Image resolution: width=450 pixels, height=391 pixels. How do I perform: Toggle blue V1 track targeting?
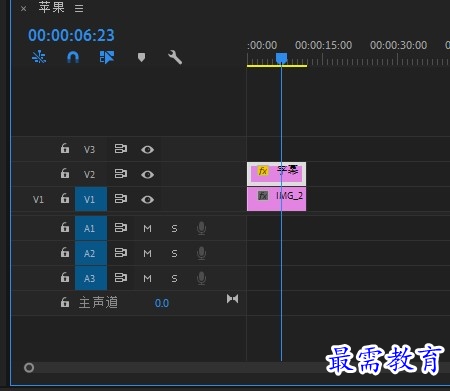(x=91, y=199)
